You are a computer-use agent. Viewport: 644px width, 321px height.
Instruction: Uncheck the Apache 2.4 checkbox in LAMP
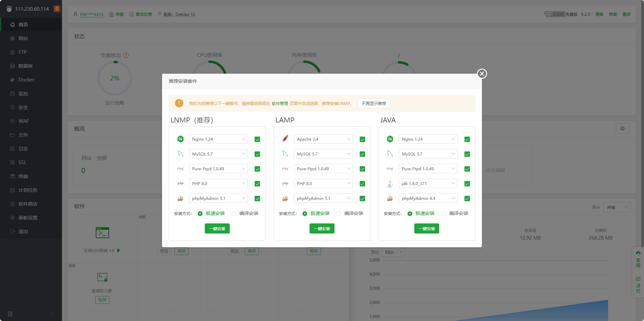(x=362, y=139)
